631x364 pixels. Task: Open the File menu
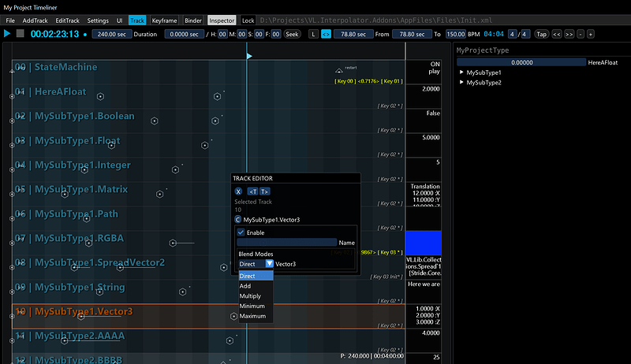10,20
